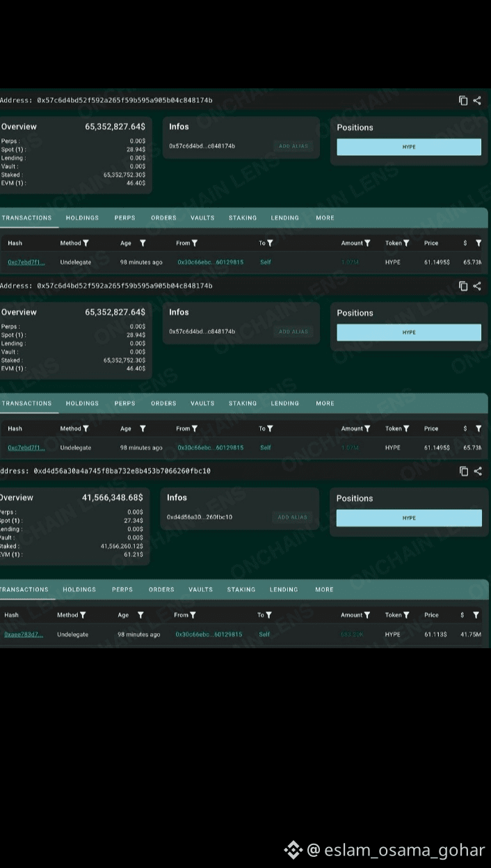Open transaction hash 0xaee783d7
Image resolution: width=491 pixels, height=868 pixels.
click(24, 634)
